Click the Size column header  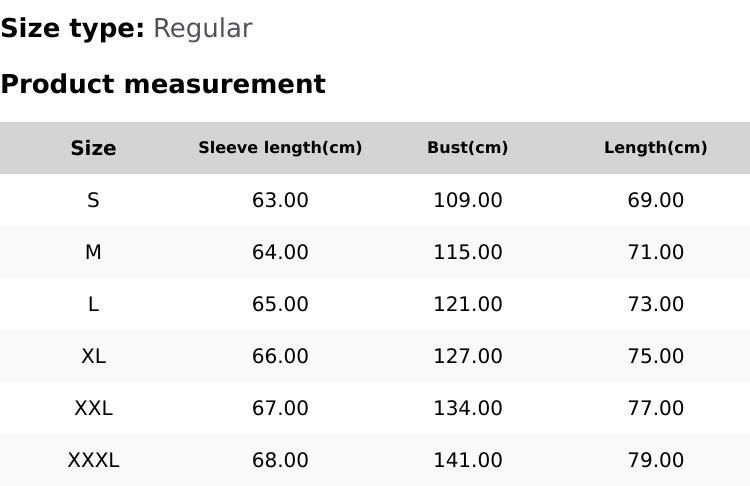[93, 148]
